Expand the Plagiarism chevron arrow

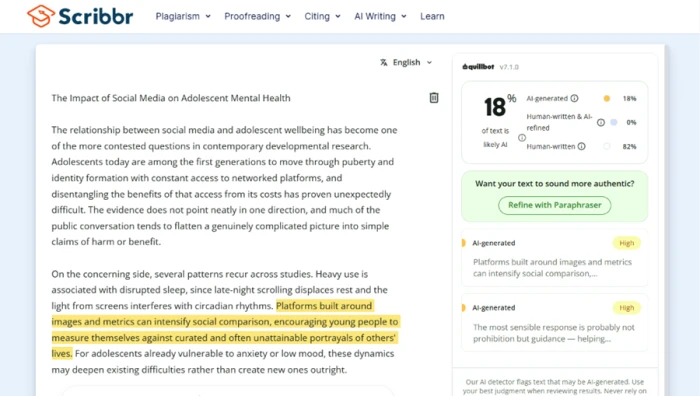tap(208, 17)
